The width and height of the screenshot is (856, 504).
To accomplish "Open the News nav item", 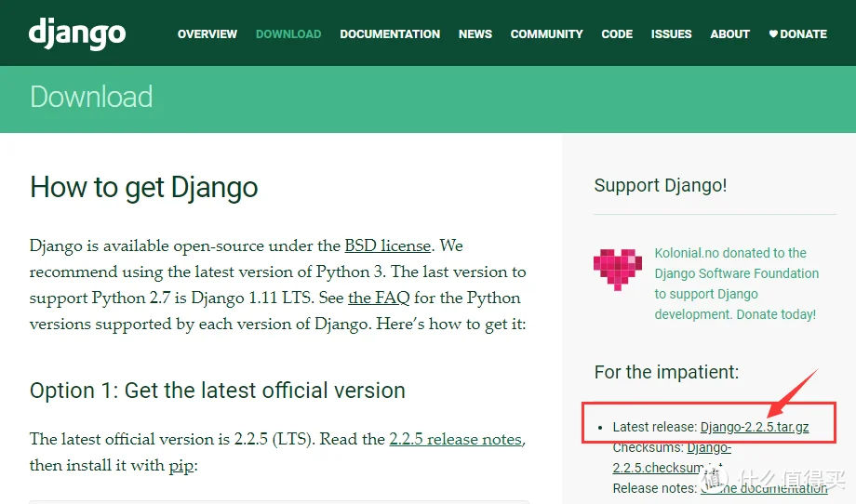I will pyautogui.click(x=475, y=33).
